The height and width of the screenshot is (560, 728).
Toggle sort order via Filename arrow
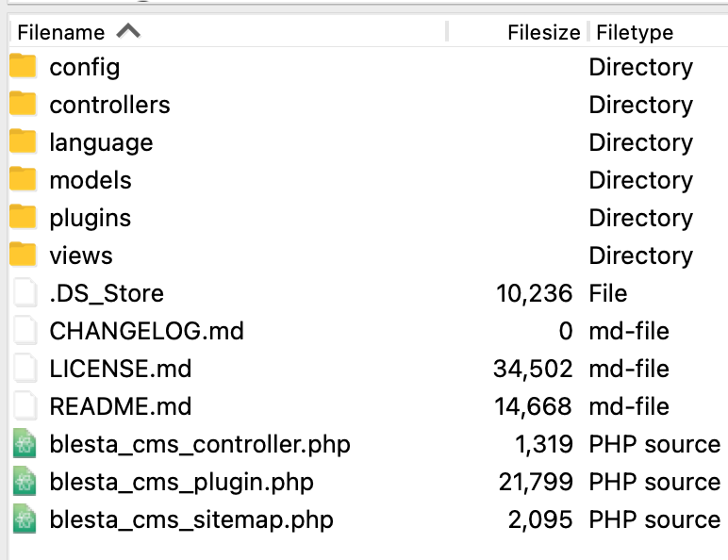click(x=128, y=31)
